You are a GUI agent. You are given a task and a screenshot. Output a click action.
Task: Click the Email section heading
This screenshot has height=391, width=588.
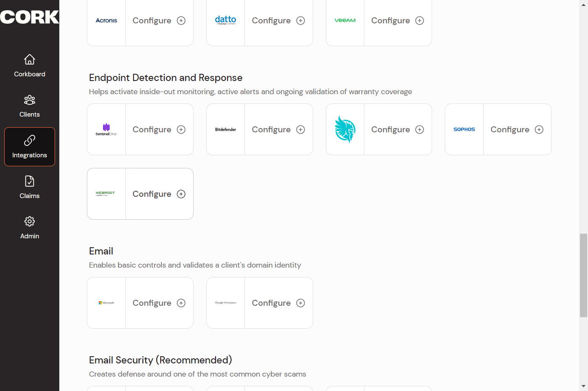point(101,251)
